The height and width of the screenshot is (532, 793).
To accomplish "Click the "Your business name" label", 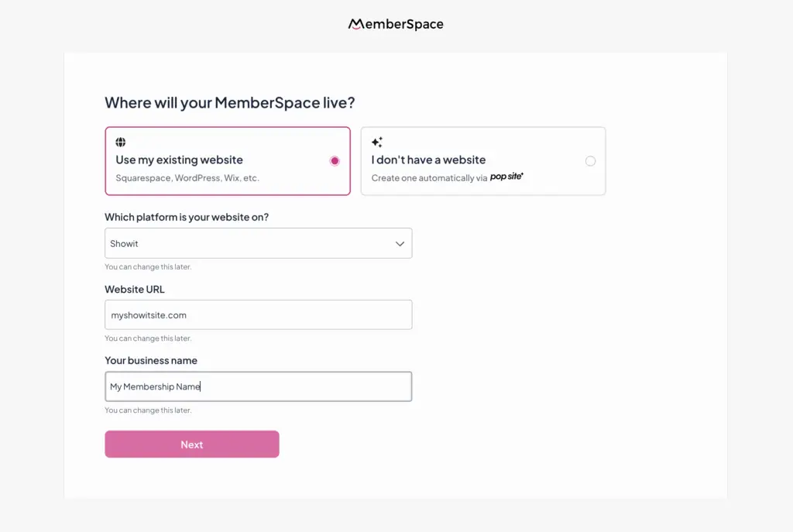I will pos(151,361).
